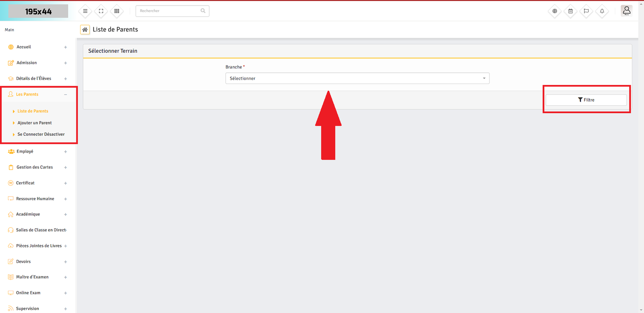644x313 pixels.
Task: Expand the Employé plus sign
Action: 66,152
